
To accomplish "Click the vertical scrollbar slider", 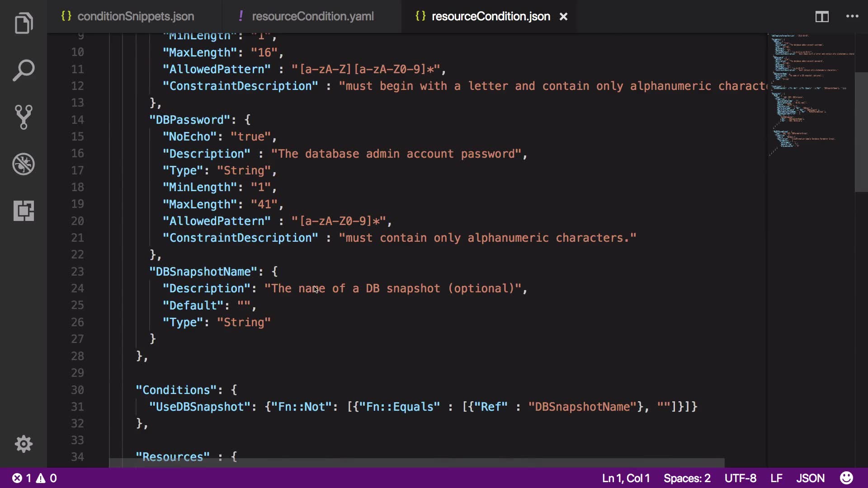I will coord(861,131).
